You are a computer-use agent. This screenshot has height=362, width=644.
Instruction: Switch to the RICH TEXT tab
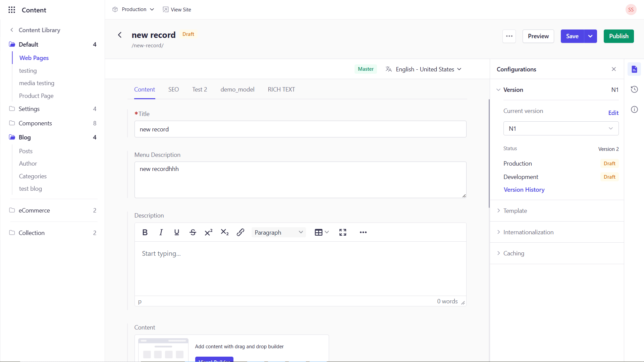coord(281,89)
